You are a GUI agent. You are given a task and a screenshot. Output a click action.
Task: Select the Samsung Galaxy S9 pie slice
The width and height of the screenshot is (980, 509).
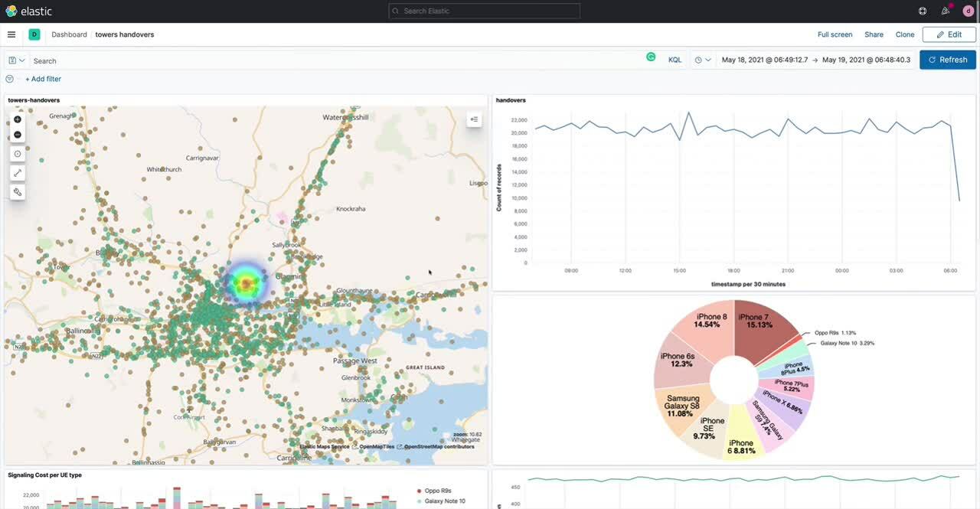[768, 419]
